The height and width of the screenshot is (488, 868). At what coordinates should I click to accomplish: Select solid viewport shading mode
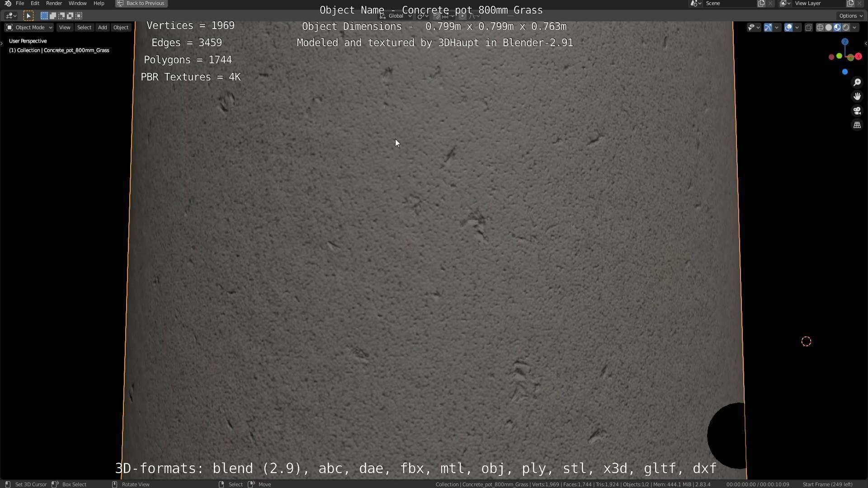click(x=828, y=28)
